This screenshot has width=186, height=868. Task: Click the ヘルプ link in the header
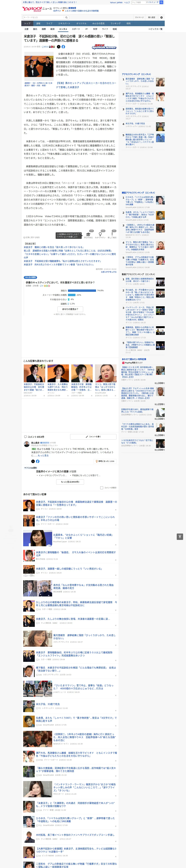127,2
